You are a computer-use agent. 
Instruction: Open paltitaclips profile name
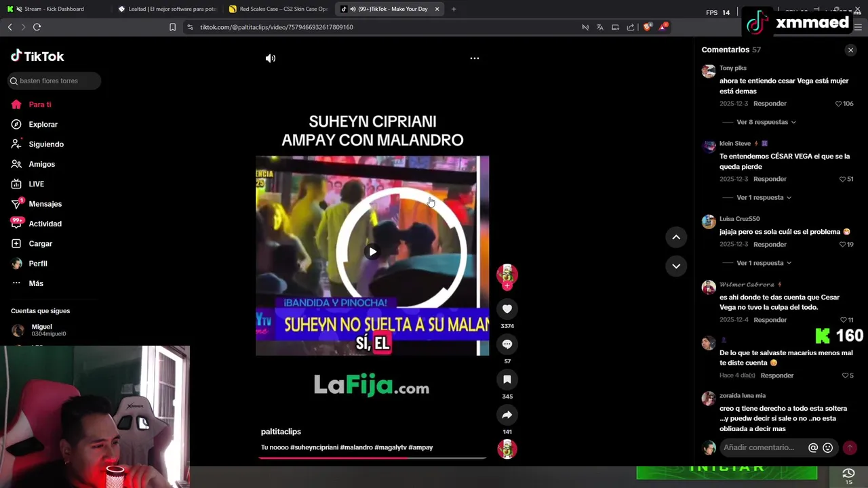point(281,432)
